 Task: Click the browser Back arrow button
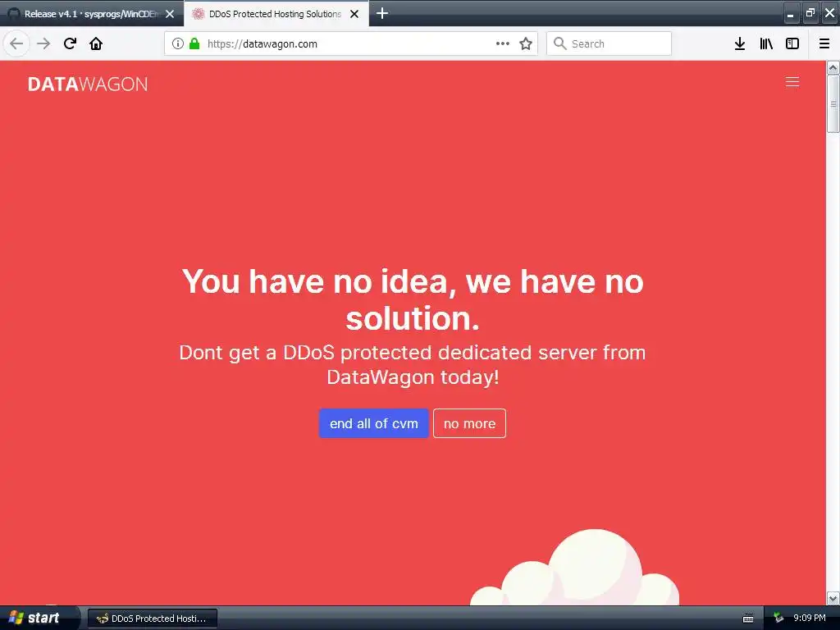click(16, 43)
